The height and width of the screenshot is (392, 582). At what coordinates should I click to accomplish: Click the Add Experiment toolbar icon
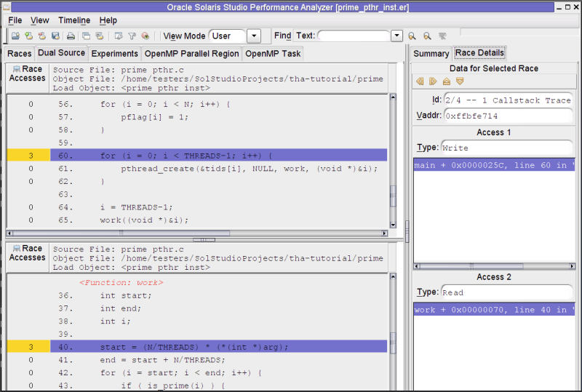point(28,36)
